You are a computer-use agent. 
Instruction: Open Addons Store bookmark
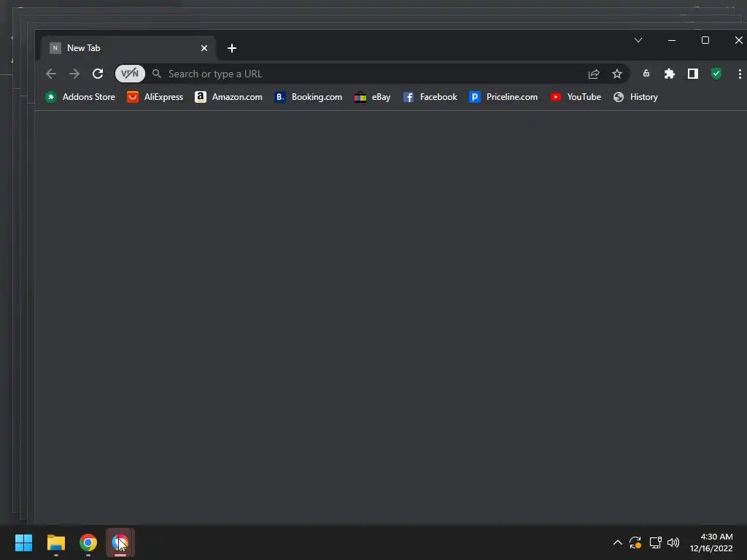click(x=80, y=97)
